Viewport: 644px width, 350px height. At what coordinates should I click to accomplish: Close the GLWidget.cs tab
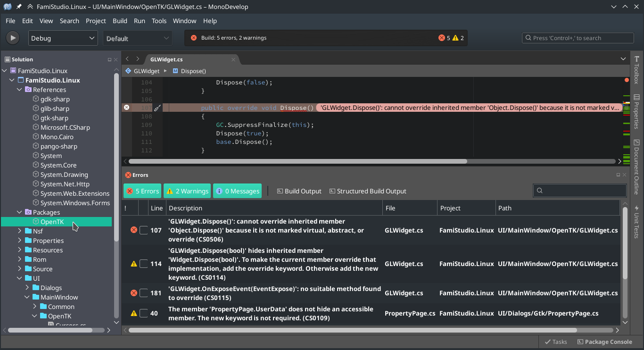click(x=233, y=59)
